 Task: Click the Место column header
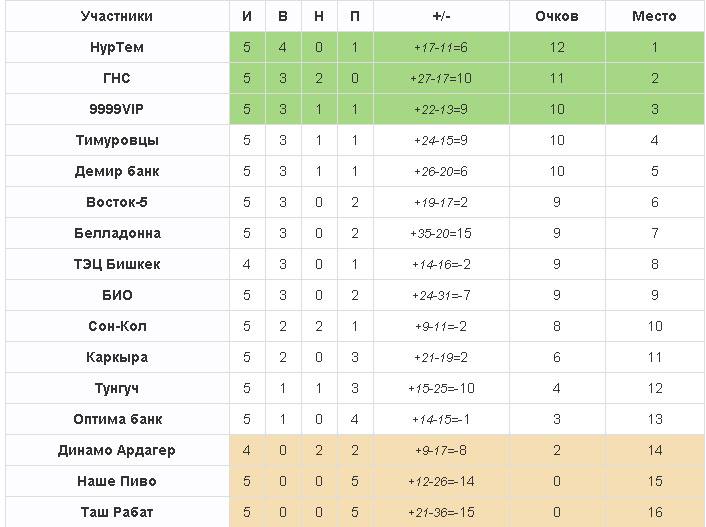654,16
